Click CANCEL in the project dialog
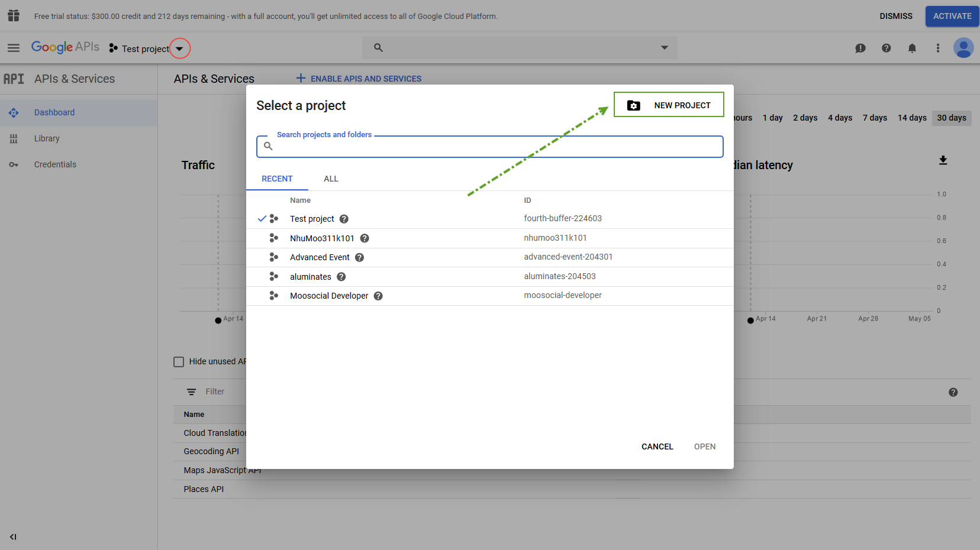 (x=657, y=447)
